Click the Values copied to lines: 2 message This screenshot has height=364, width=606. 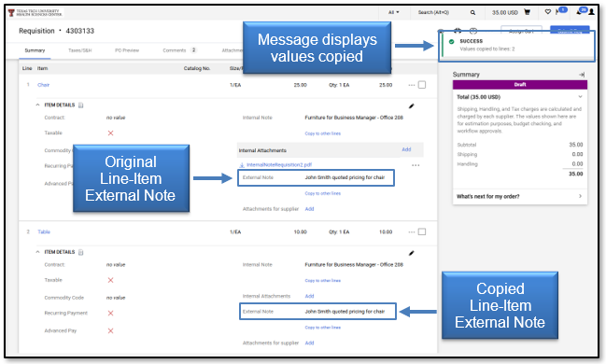pyautogui.click(x=487, y=49)
